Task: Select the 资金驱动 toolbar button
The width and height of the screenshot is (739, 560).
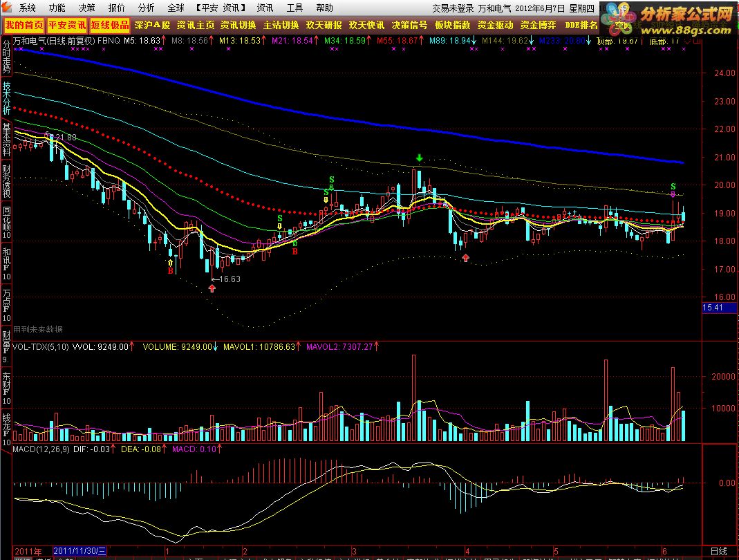Action: [496, 25]
